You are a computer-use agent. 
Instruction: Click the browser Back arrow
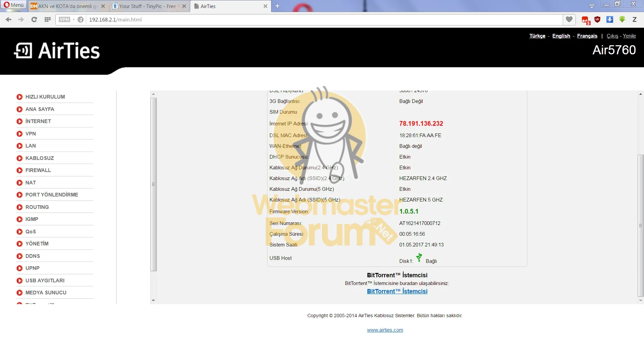click(9, 19)
